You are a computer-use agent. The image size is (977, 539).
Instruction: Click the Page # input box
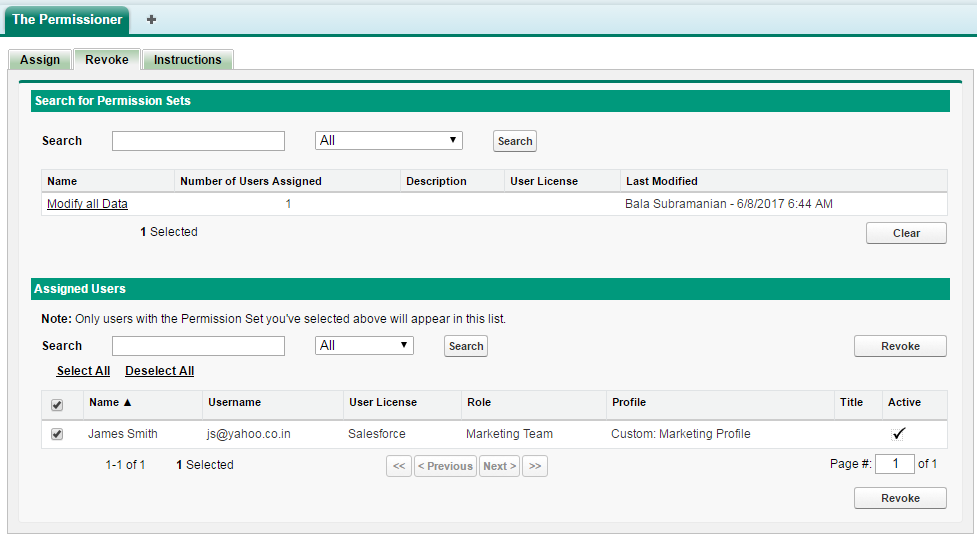[895, 464]
